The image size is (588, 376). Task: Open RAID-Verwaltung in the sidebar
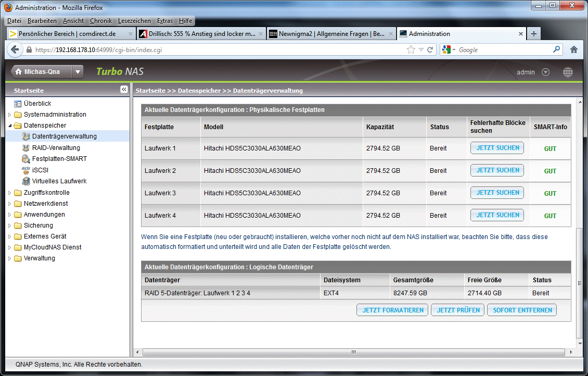tap(56, 148)
